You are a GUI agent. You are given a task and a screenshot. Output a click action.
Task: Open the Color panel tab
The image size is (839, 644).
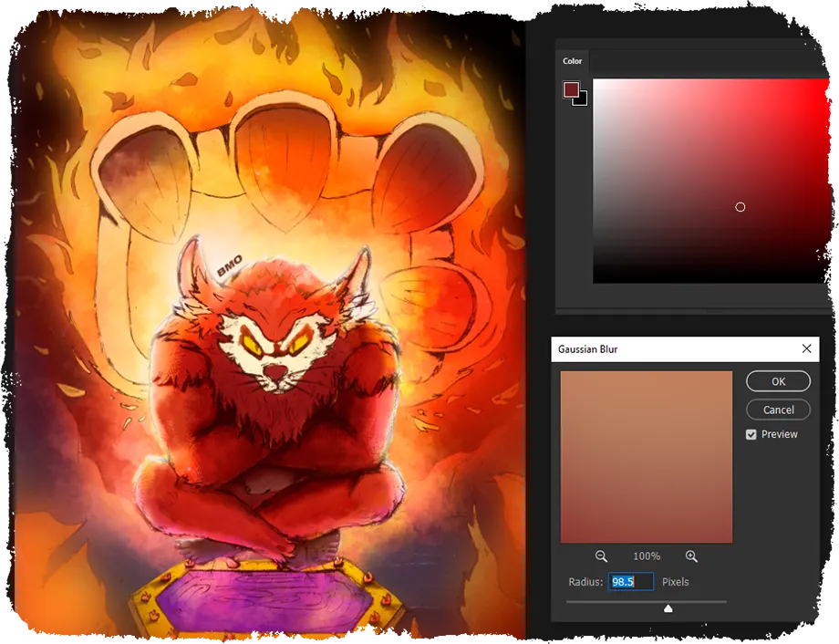point(572,61)
